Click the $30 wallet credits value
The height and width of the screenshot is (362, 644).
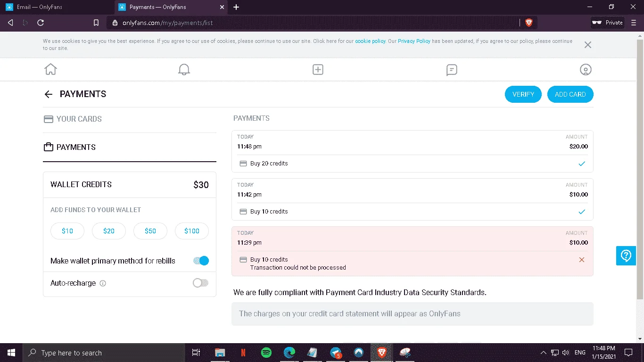[201, 185]
